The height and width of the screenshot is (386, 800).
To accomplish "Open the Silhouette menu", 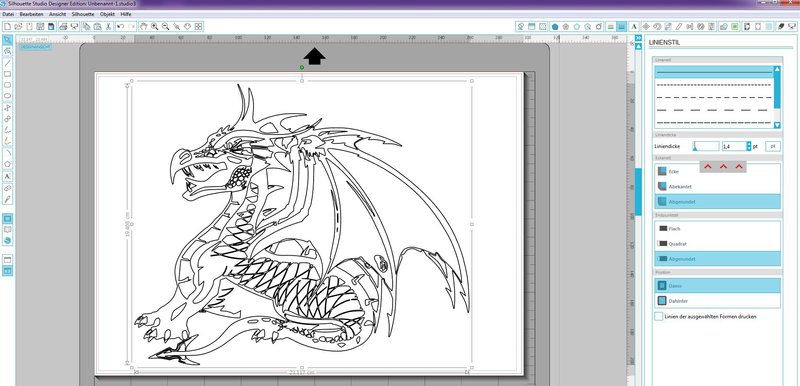I will coord(83,14).
